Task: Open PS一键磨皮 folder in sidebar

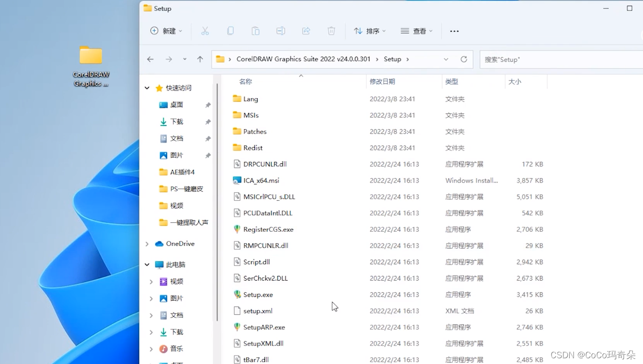Action: click(x=181, y=189)
